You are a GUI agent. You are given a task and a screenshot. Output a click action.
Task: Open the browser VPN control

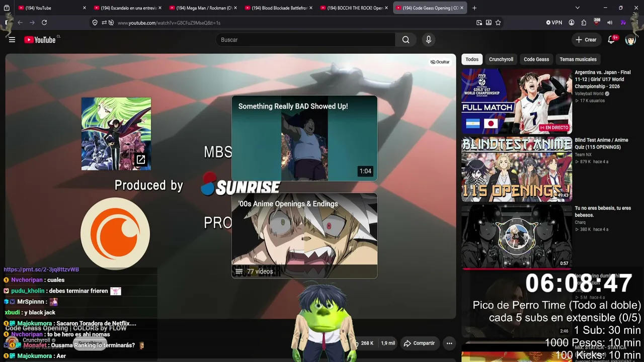[554, 23]
